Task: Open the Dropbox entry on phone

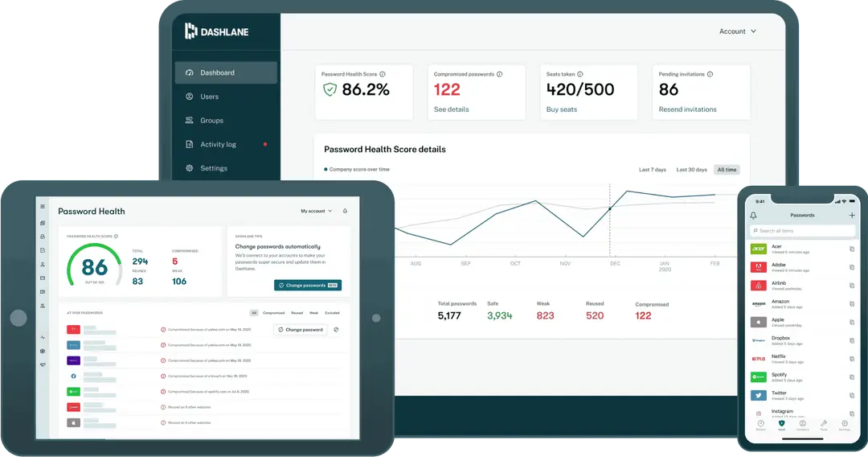Action: click(x=803, y=340)
